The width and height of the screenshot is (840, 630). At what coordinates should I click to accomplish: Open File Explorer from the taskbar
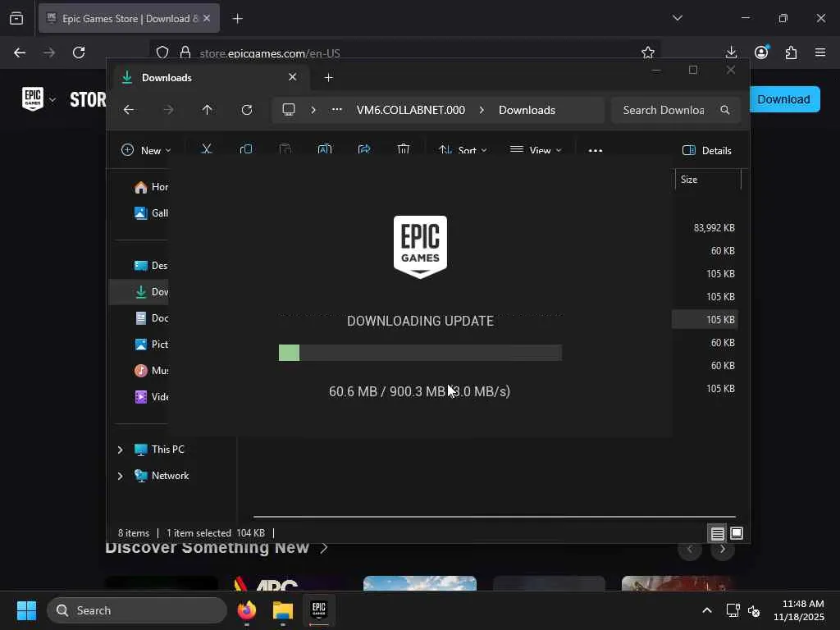(283, 610)
